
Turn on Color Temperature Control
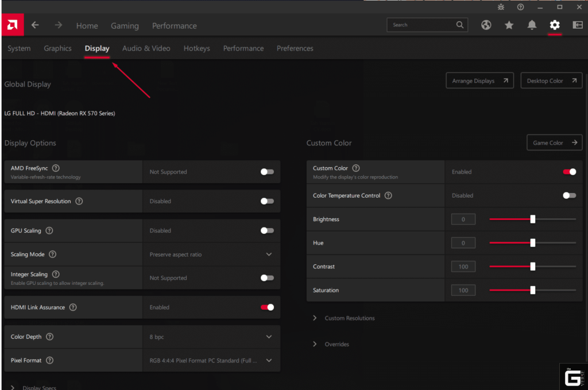pyautogui.click(x=568, y=195)
